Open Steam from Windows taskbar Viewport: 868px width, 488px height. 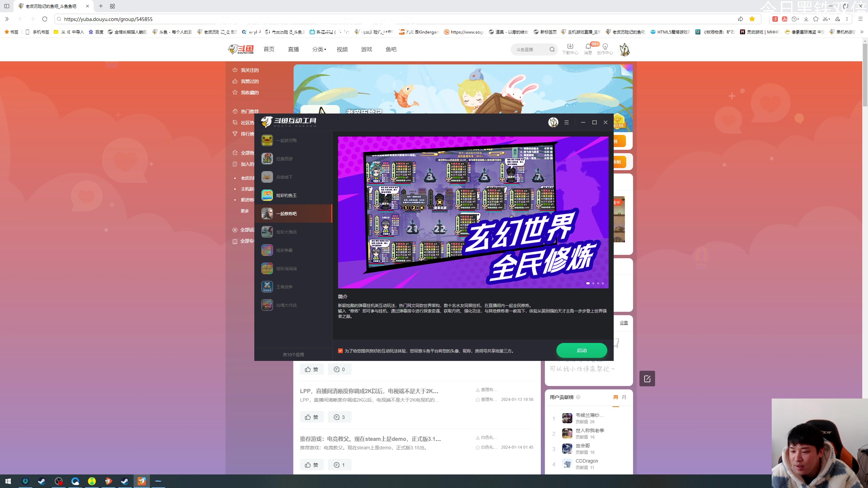click(x=42, y=481)
